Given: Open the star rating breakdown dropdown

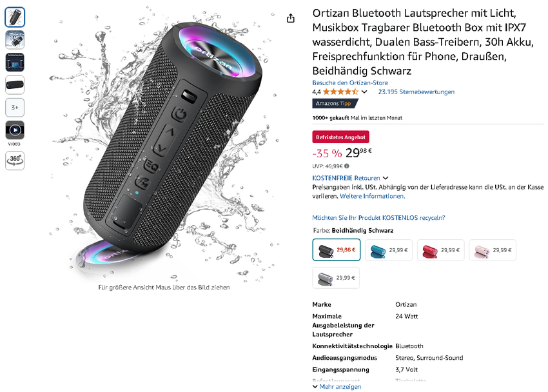Looking at the screenshot, I should [x=364, y=92].
